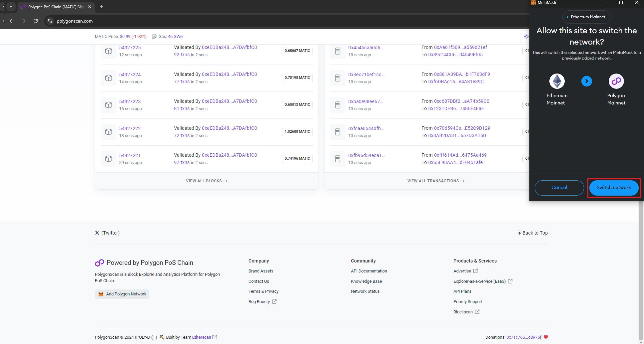Open the Etherscan team link
The height and width of the screenshot is (344, 644).
point(204,337)
